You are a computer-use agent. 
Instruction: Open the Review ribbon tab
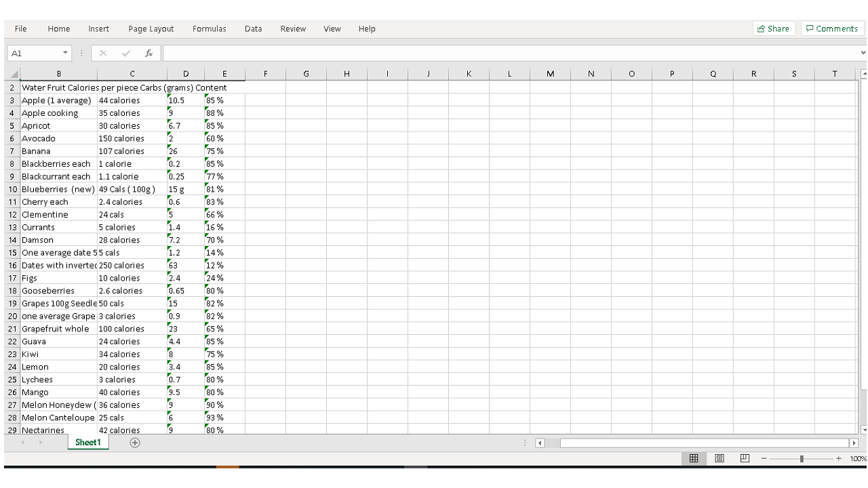tap(293, 28)
